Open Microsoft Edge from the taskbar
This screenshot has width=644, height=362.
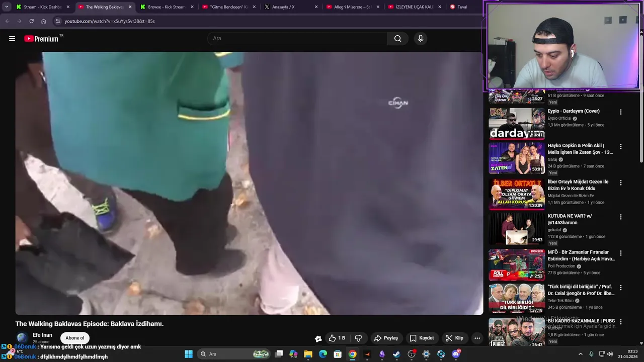(323, 354)
